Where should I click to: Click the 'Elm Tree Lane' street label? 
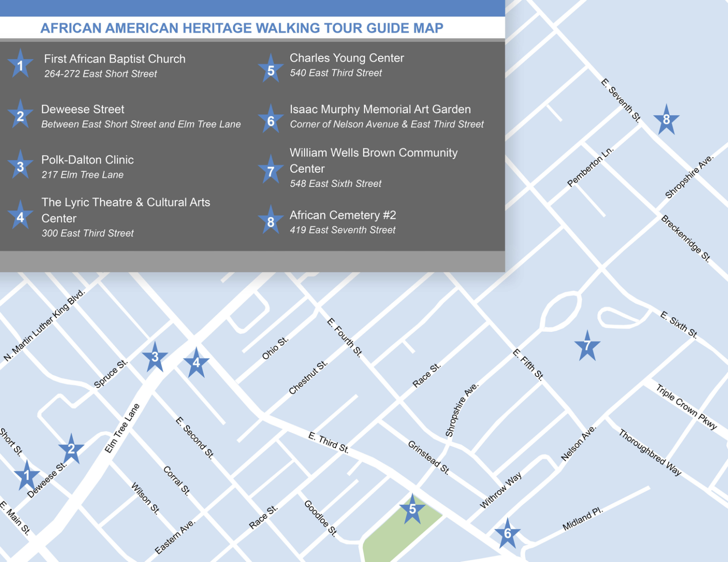click(x=122, y=428)
